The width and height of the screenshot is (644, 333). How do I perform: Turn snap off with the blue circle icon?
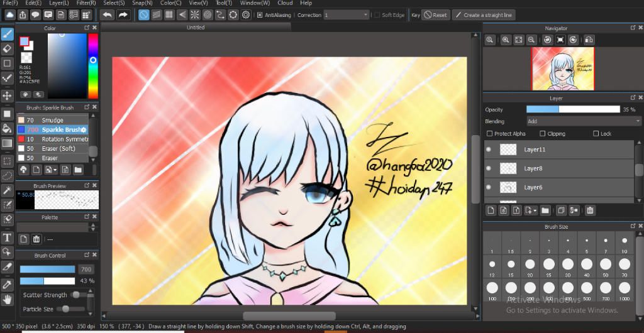(143, 15)
